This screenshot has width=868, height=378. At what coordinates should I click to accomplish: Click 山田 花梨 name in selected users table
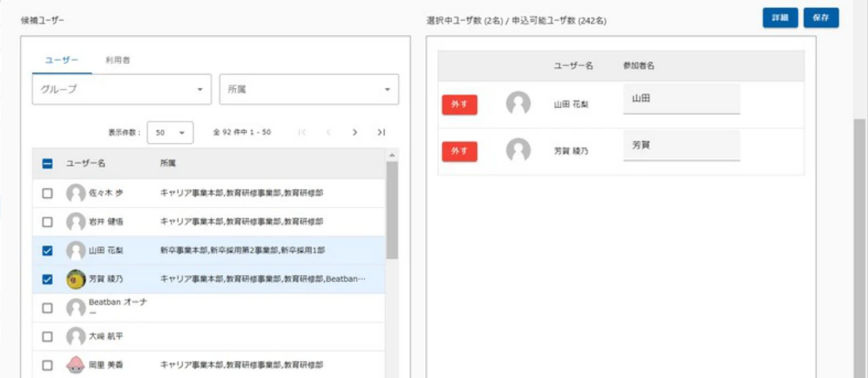pyautogui.click(x=571, y=105)
